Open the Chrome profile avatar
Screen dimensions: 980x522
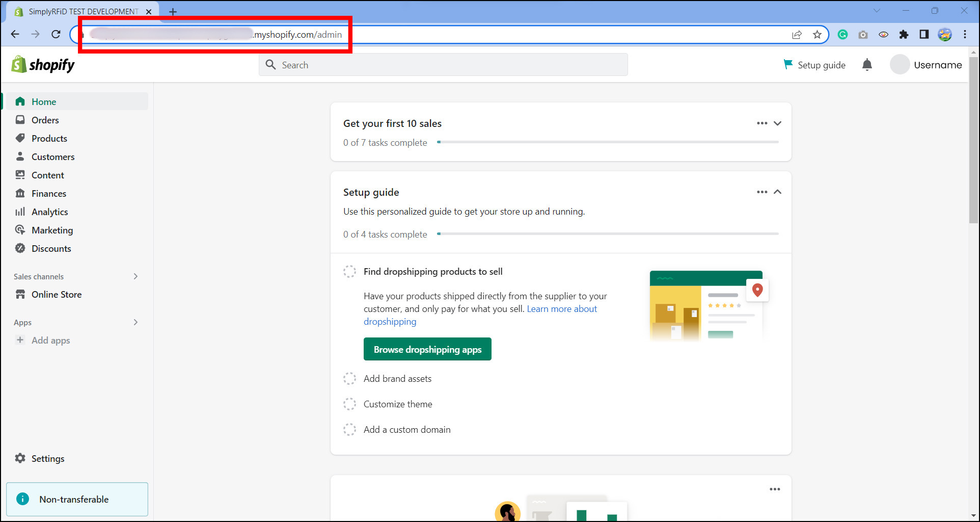[944, 34]
